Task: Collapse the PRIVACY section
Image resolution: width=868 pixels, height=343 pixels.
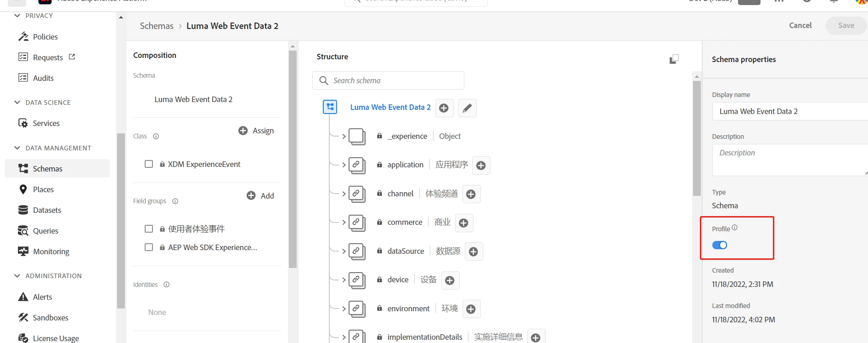Action: pos(17,16)
